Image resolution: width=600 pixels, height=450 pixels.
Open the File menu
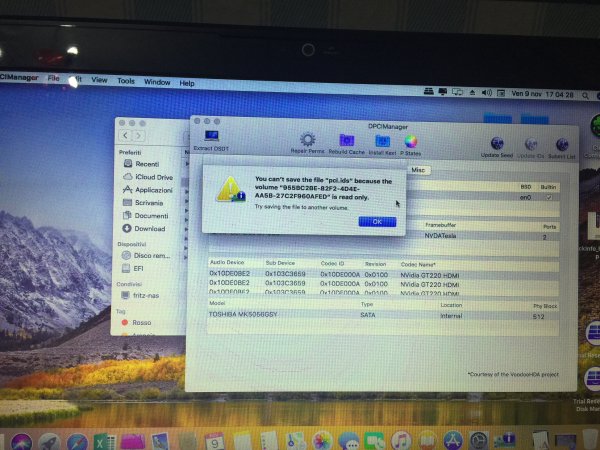[x=53, y=78]
